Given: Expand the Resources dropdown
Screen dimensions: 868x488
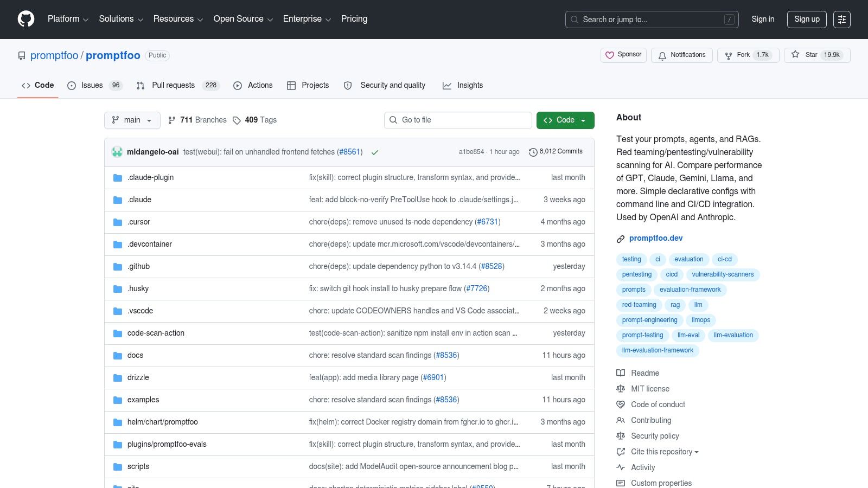Looking at the screenshot, I should tap(178, 19).
